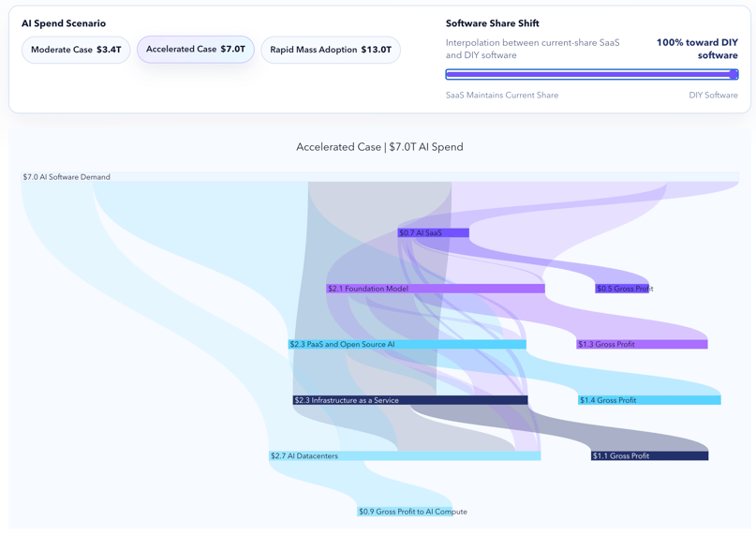Click the SaaS Maintains Current Share label
Viewport: 756px width, 536px height.
pyautogui.click(x=501, y=95)
